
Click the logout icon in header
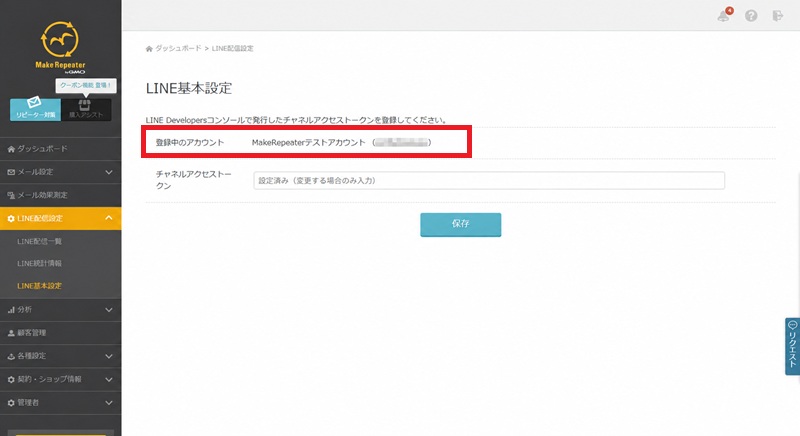(777, 16)
